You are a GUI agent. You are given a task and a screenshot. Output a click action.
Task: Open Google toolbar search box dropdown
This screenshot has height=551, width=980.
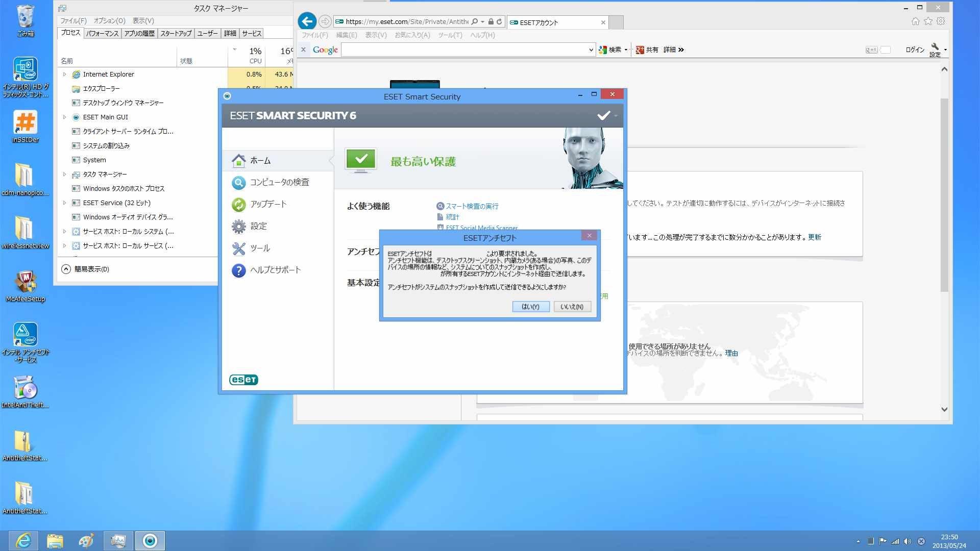(591, 50)
